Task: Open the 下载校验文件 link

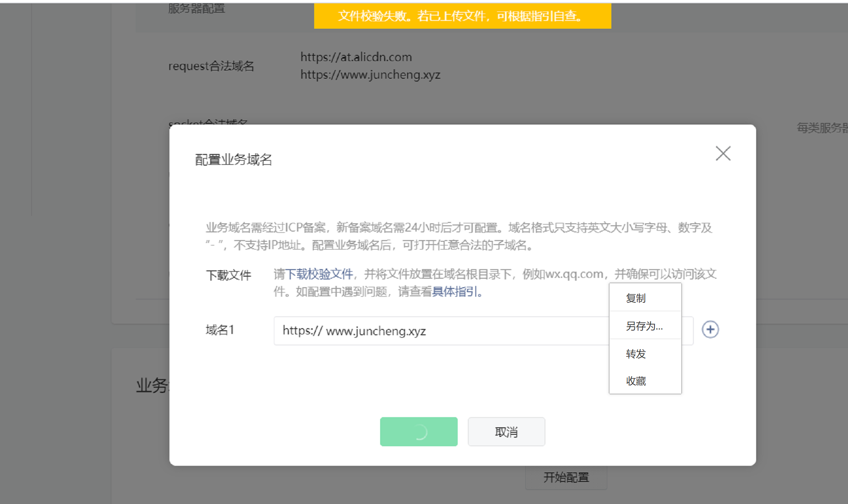Action: pos(319,274)
